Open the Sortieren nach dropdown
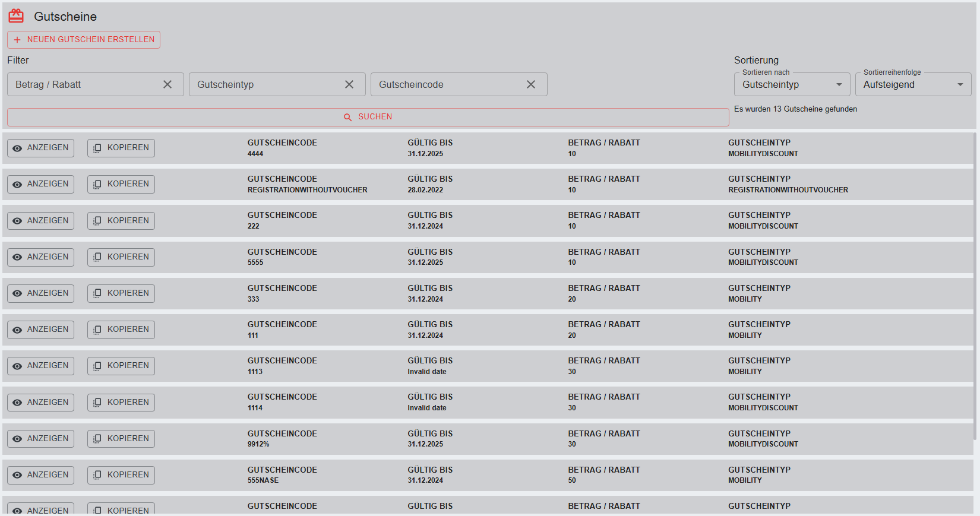 point(792,84)
